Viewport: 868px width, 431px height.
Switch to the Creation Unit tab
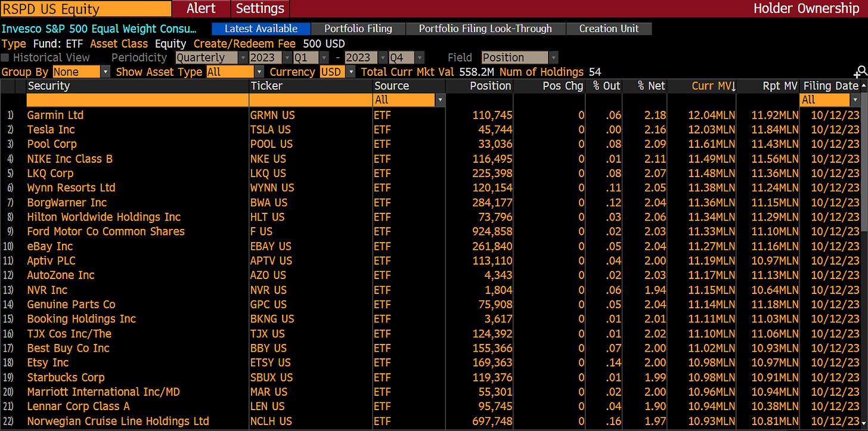(x=609, y=29)
